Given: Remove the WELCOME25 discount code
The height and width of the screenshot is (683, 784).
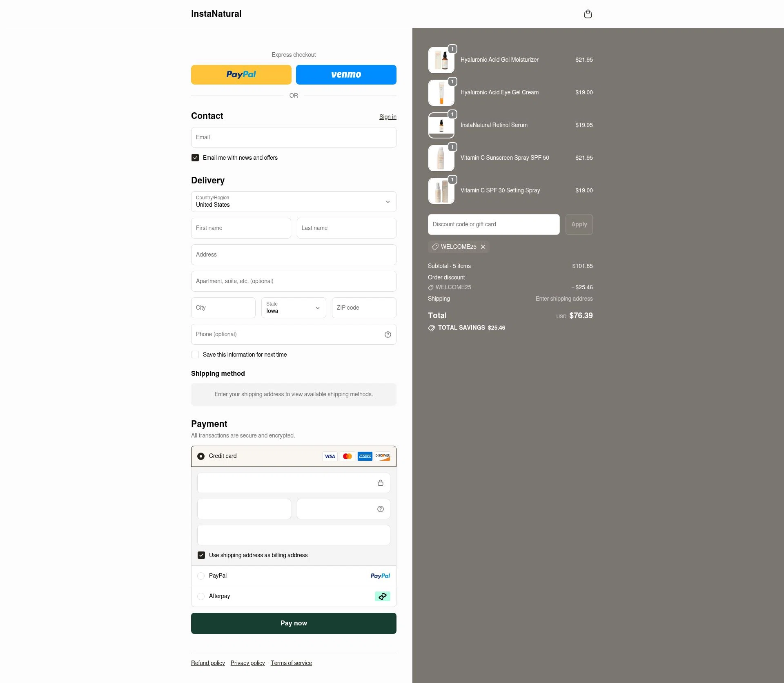Looking at the screenshot, I should [x=483, y=247].
